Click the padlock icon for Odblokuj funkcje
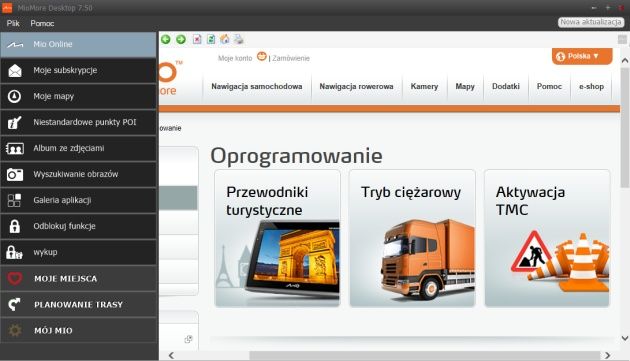This screenshot has width=630, height=361. pos(15,226)
